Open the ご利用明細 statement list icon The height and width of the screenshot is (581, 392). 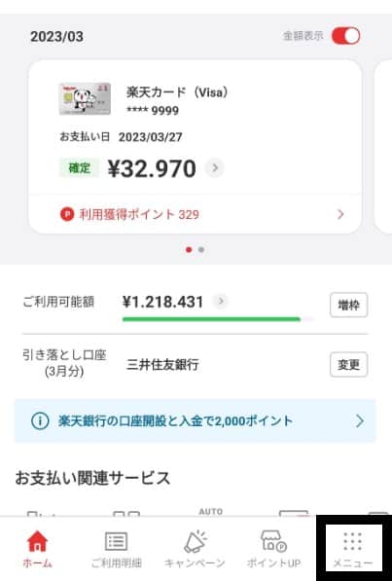(116, 541)
